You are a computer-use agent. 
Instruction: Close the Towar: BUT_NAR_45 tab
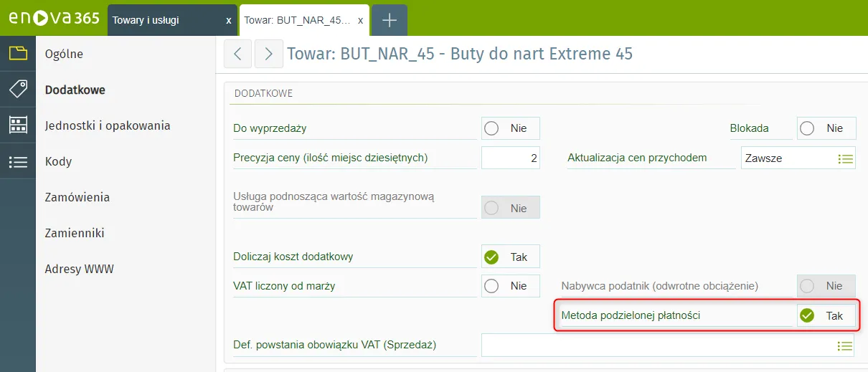360,20
